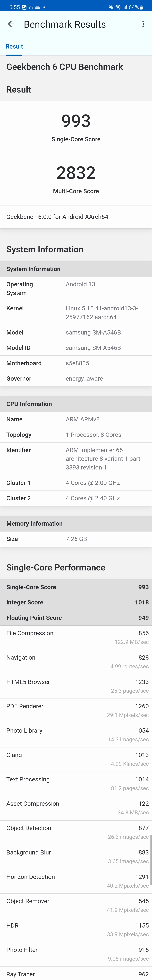Tap the cloud notification icon
Screen dimensions: 152x980
coord(38,7)
